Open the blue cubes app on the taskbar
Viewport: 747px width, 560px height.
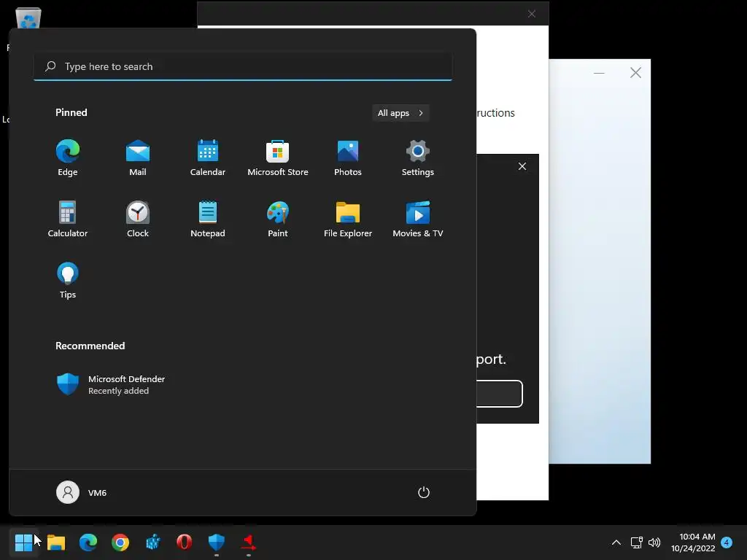click(152, 542)
